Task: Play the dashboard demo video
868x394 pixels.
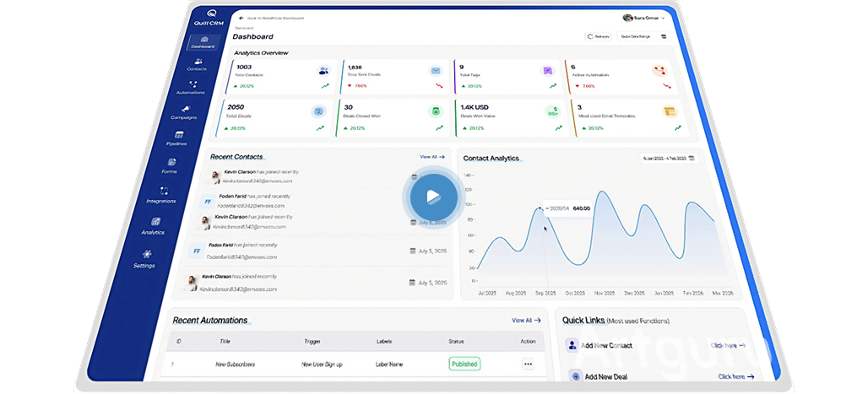Action: [433, 197]
